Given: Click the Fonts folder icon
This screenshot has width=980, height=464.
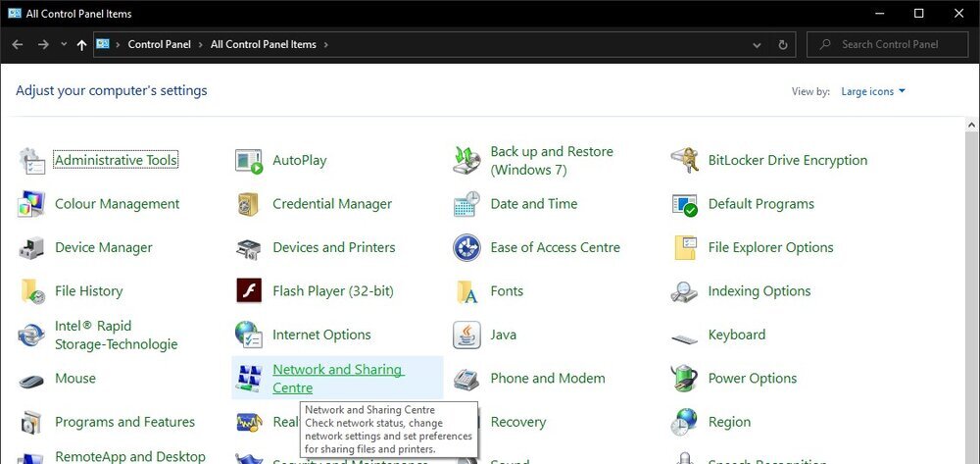Looking at the screenshot, I should [466, 291].
